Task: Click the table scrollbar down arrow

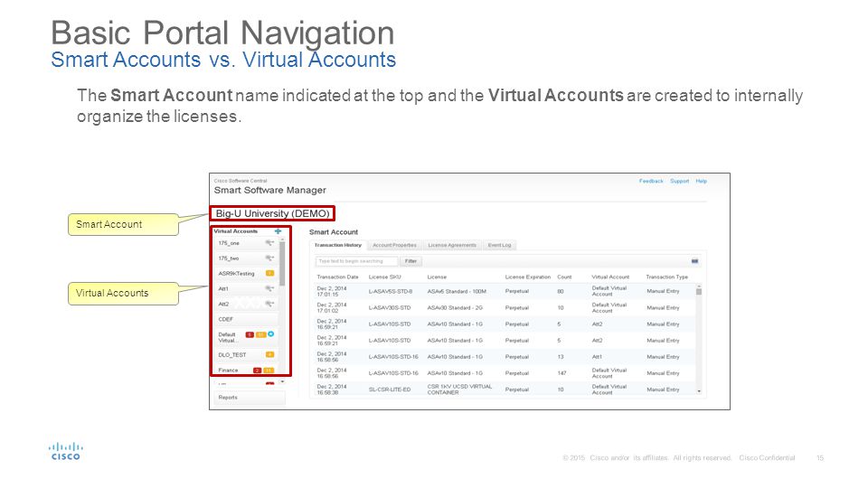Action: (x=699, y=391)
